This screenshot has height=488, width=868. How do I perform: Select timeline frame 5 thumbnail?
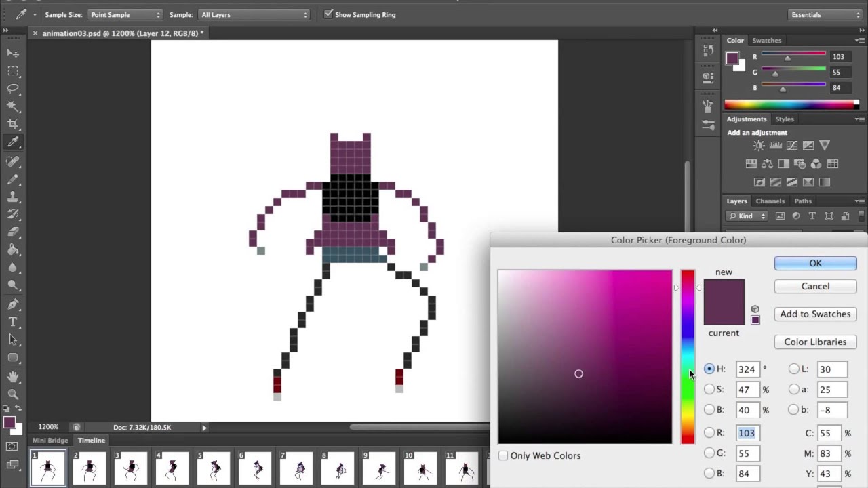tap(213, 468)
